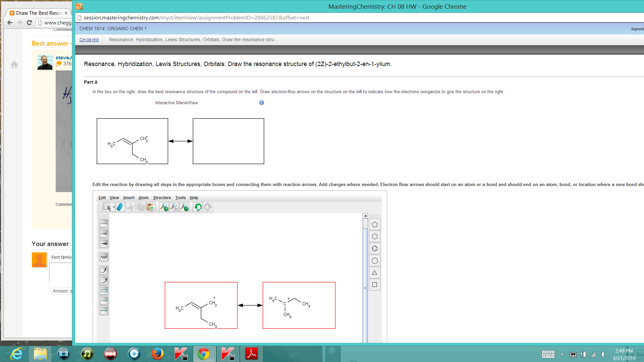Viewport: 644px width, 362px height.
Task: Click the Undo icon in MarvinSketch
Action: [x=198, y=207]
